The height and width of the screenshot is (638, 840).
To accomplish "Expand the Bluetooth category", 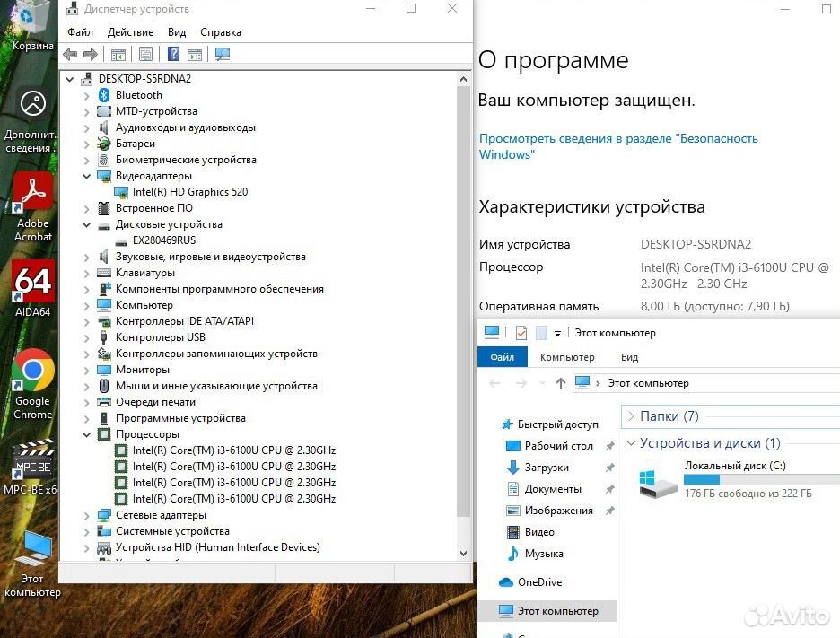I will click(87, 95).
